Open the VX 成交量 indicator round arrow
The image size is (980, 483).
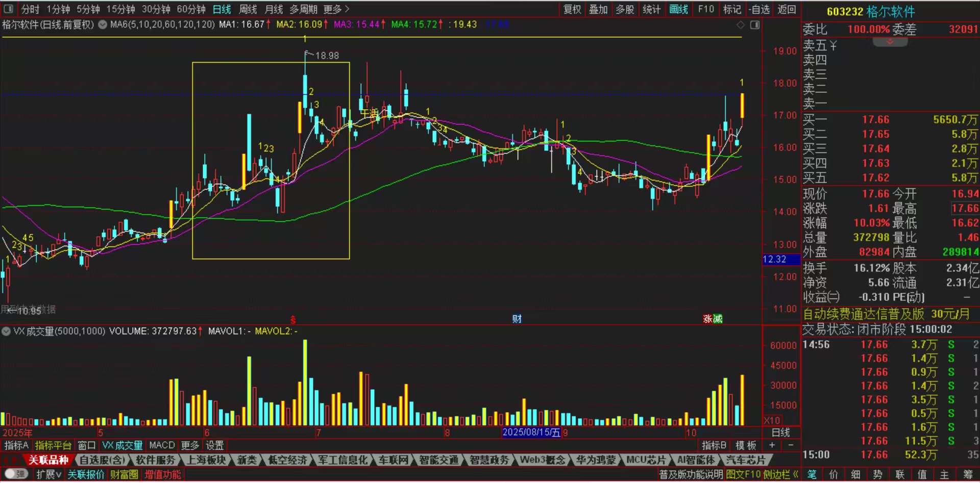coord(6,331)
